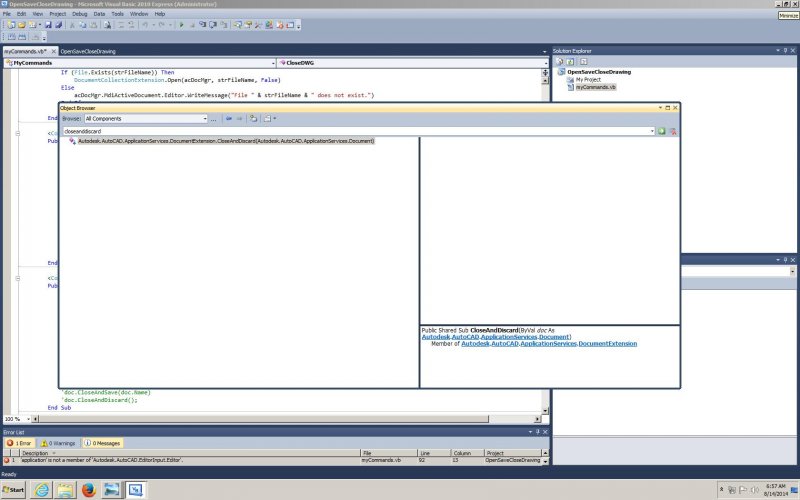Select myCommands.vb in Solution Explorer

coord(595,87)
